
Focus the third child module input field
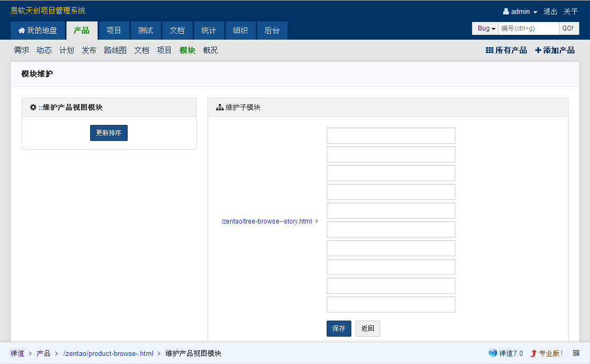(391, 173)
